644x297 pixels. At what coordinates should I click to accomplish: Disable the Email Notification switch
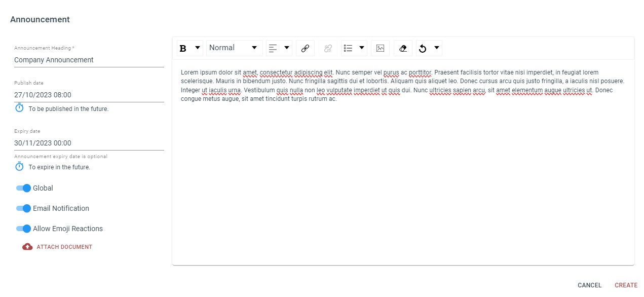pos(23,208)
